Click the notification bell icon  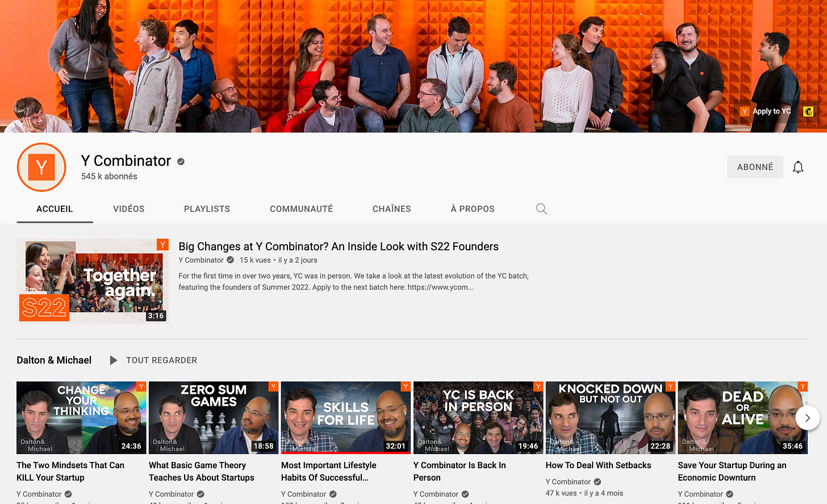pyautogui.click(x=798, y=167)
